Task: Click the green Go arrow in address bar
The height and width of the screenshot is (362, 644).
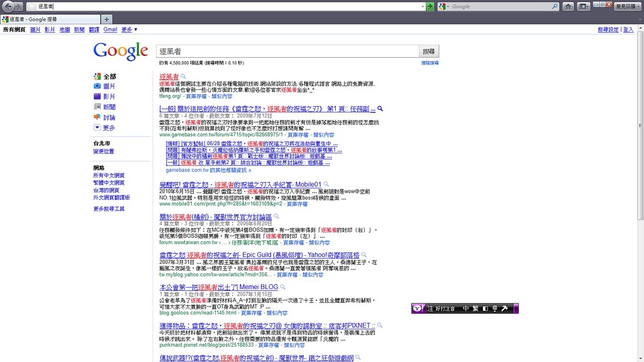Action: tap(430, 6)
